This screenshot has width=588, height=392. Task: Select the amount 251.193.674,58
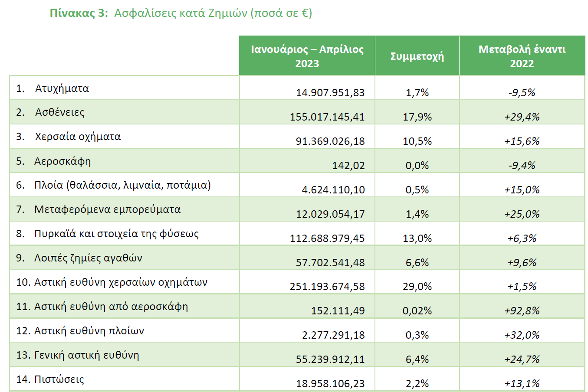click(327, 286)
